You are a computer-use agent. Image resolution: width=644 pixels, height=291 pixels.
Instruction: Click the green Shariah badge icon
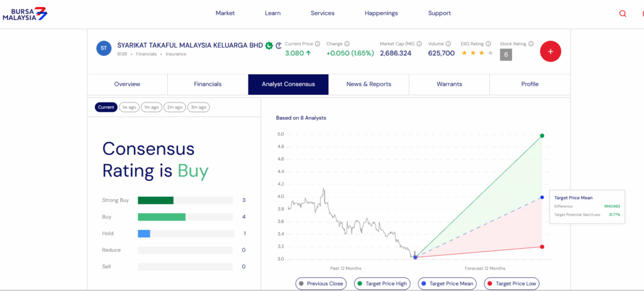[x=269, y=46]
